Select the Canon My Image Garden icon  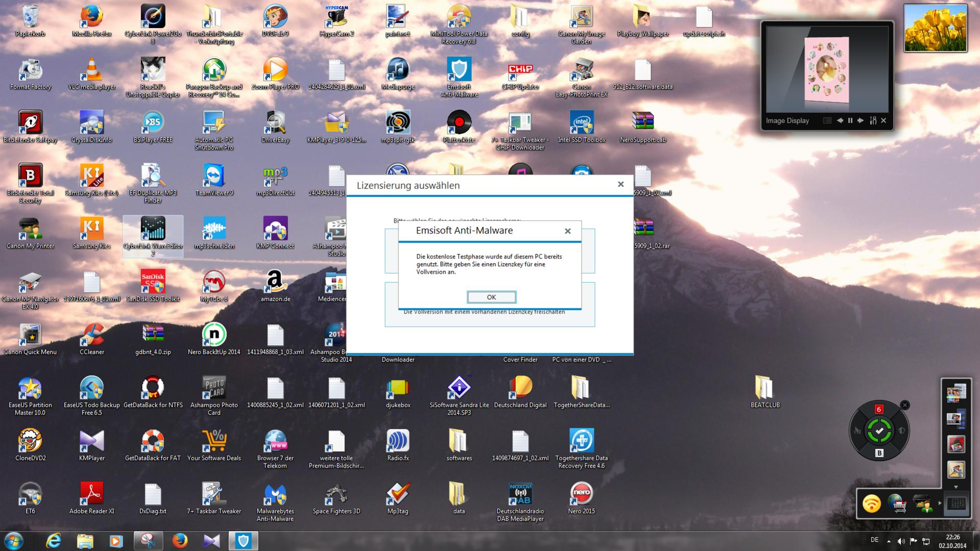(582, 24)
